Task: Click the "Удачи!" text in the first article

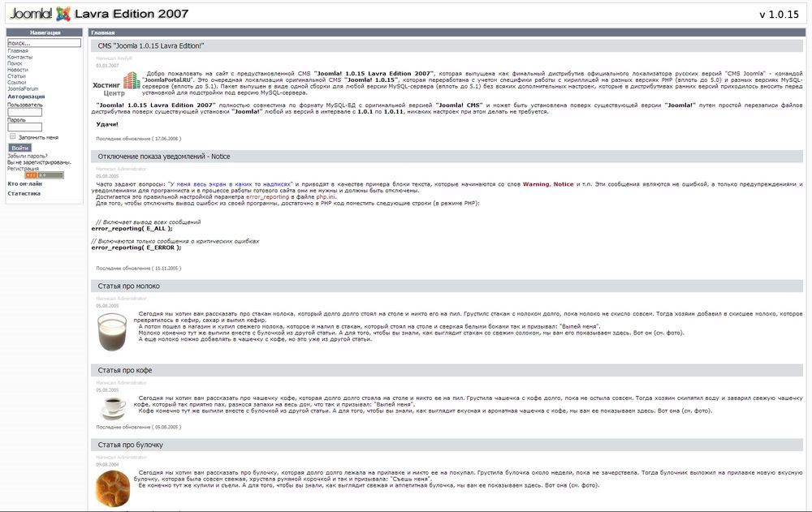Action: 107,124
